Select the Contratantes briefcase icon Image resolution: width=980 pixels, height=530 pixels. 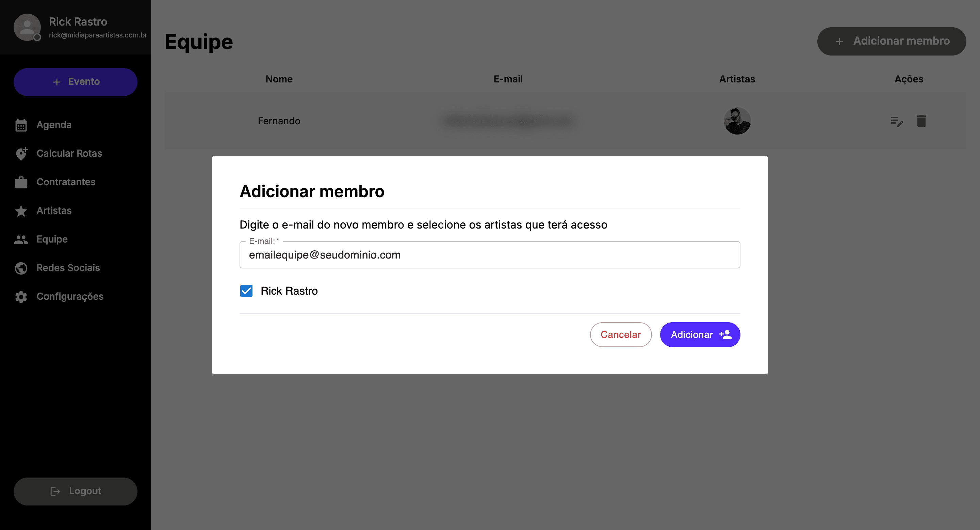pyautogui.click(x=21, y=182)
